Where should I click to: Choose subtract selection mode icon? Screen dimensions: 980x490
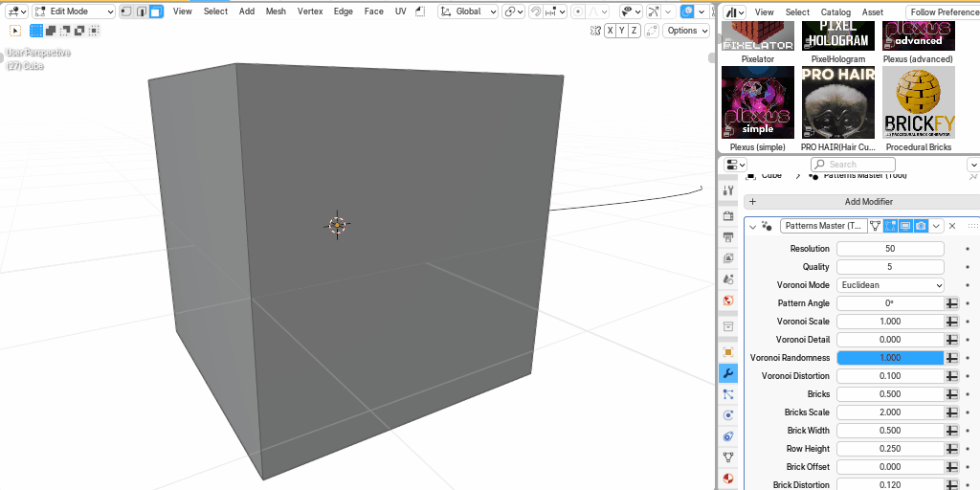(x=65, y=30)
